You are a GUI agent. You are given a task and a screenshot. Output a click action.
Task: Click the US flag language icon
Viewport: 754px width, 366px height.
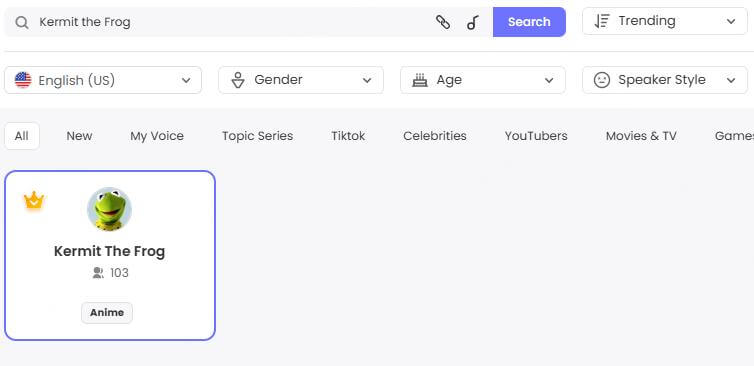pyautogui.click(x=23, y=80)
